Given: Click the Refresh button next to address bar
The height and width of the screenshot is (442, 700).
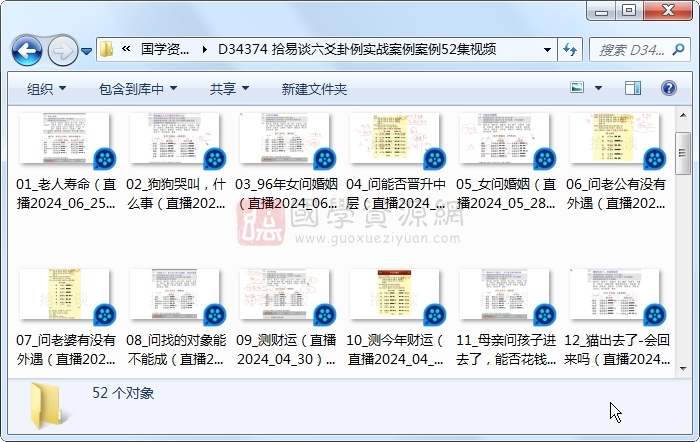Looking at the screenshot, I should click(x=570, y=50).
